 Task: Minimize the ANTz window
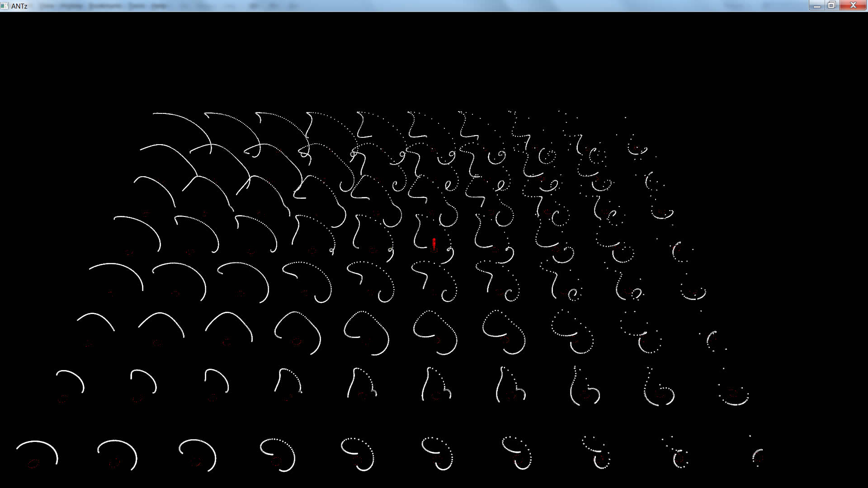point(817,5)
